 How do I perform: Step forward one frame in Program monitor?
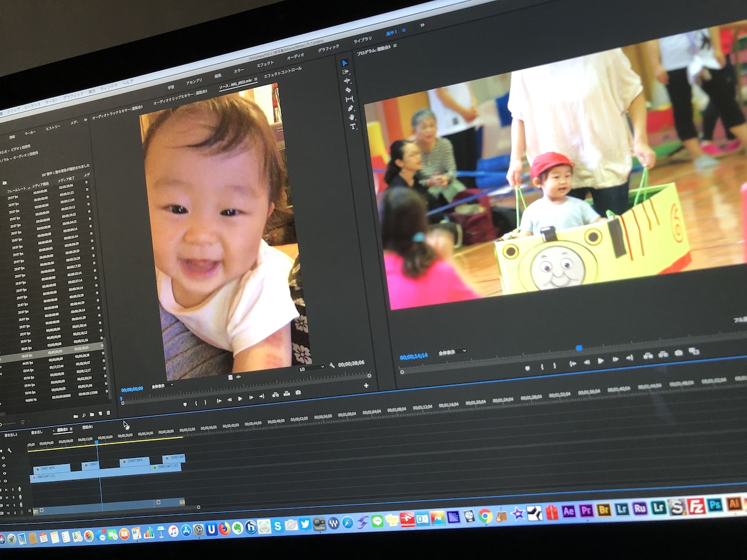[615, 360]
